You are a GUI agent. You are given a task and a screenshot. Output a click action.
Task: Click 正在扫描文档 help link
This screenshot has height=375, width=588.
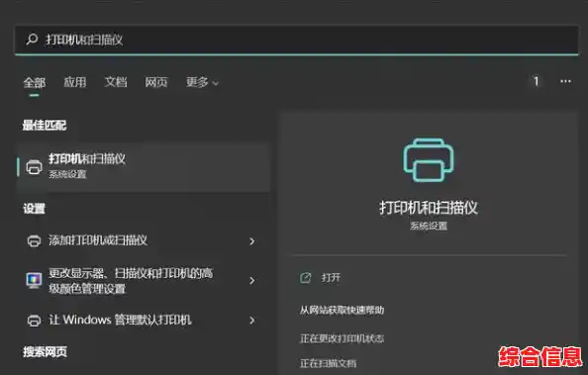328,363
